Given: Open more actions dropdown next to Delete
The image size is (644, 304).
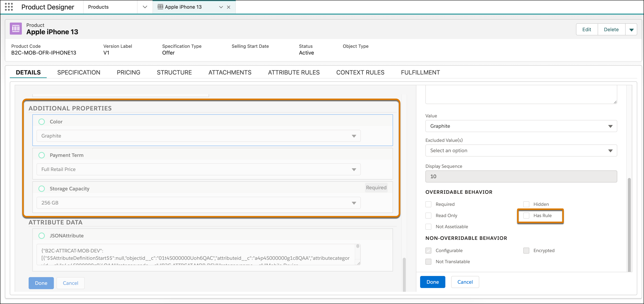Looking at the screenshot, I should [631, 30].
